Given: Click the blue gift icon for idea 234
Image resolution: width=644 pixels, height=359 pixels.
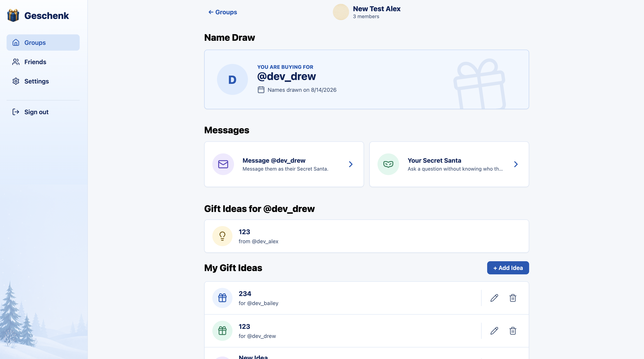Looking at the screenshot, I should point(222,298).
